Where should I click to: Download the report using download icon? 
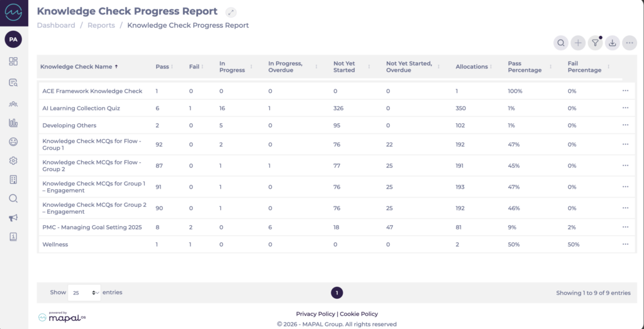click(x=612, y=43)
